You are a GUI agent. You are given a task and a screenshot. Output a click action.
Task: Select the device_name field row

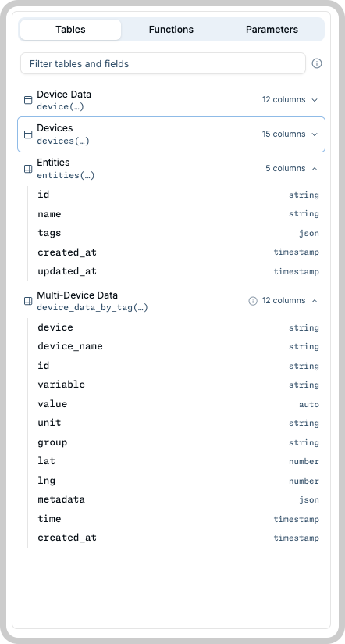(x=178, y=346)
